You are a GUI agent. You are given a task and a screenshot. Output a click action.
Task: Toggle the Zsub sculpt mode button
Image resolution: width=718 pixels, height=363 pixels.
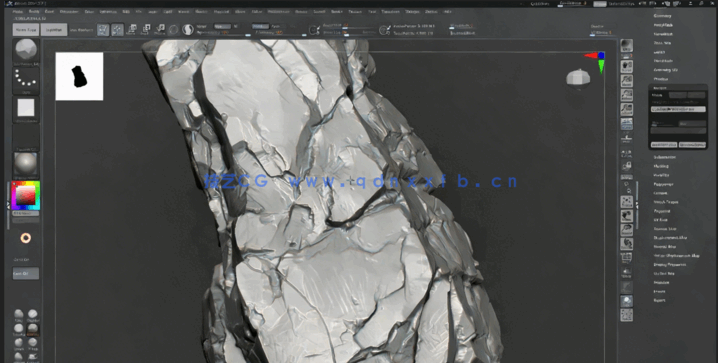point(276,27)
